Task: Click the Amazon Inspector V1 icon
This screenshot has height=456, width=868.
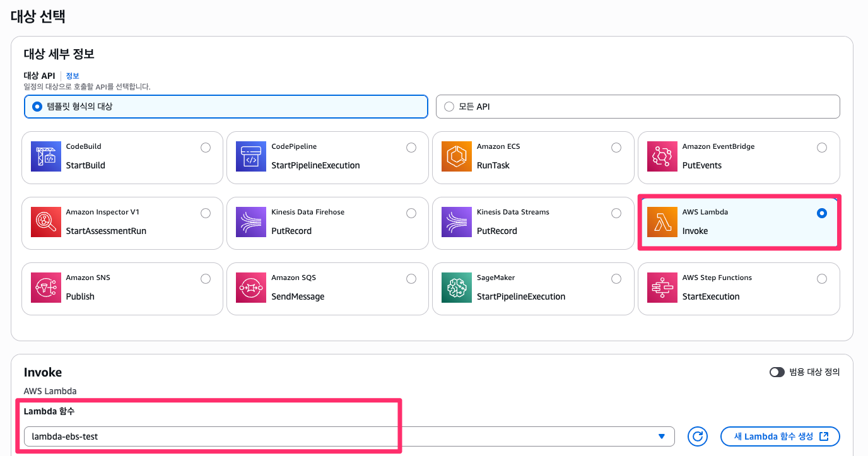Action: point(46,222)
